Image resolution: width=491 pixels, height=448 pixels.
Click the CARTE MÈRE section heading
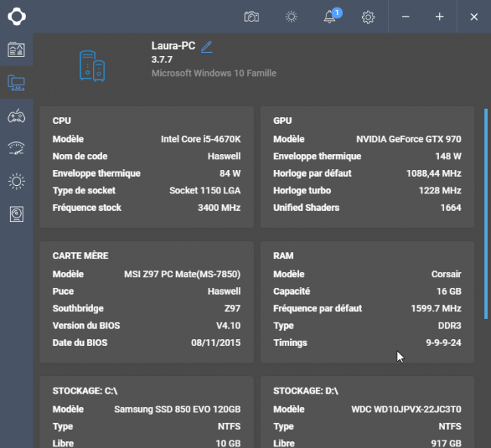pos(81,255)
